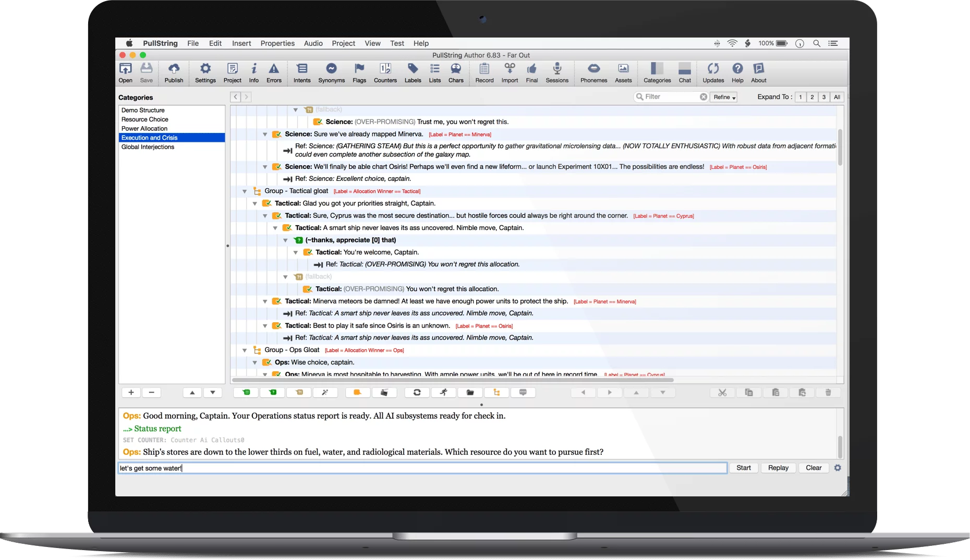The image size is (970, 560).
Task: Open the View menu
Action: coord(372,43)
